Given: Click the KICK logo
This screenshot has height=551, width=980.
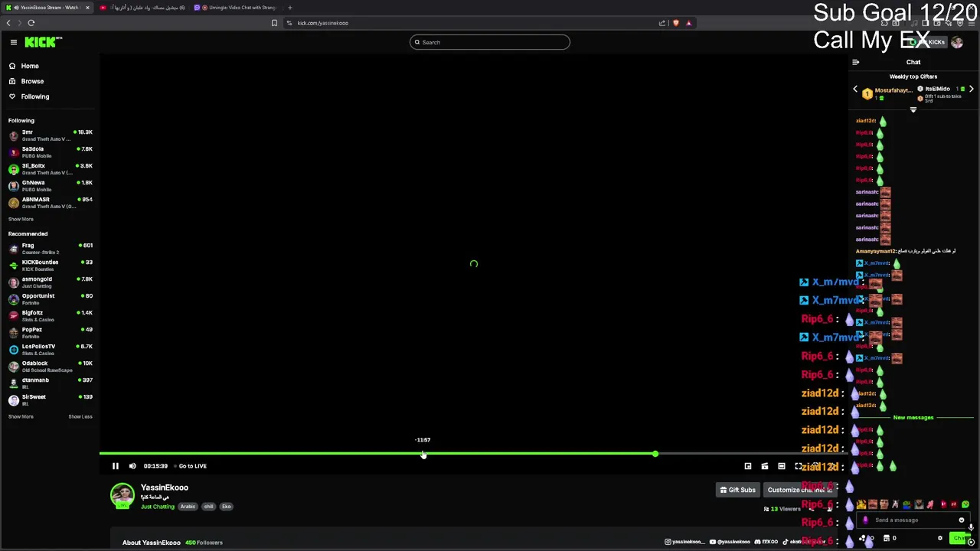Looking at the screenshot, I should pos(43,42).
